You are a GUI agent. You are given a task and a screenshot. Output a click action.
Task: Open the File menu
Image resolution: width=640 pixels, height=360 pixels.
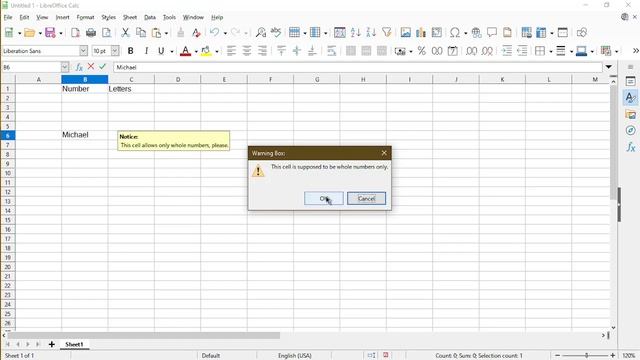click(x=8, y=17)
